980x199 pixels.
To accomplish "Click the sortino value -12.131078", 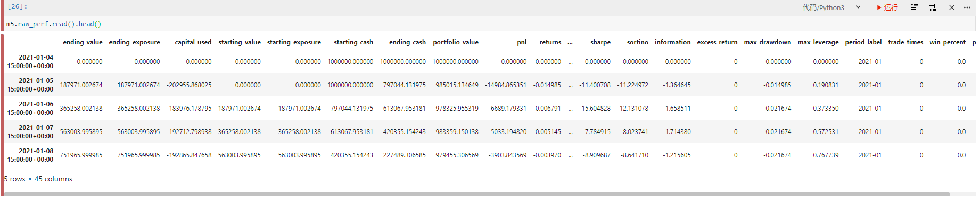I will (x=632, y=109).
